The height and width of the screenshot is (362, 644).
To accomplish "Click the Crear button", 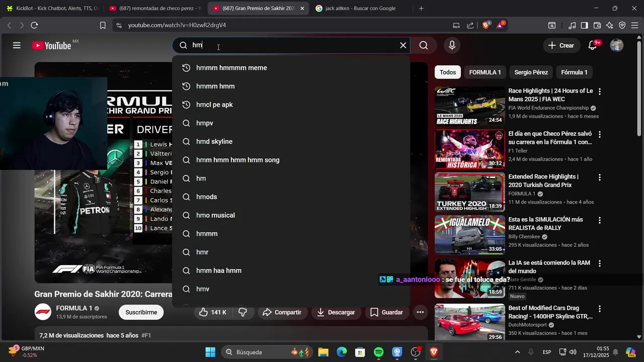I will point(561,45).
